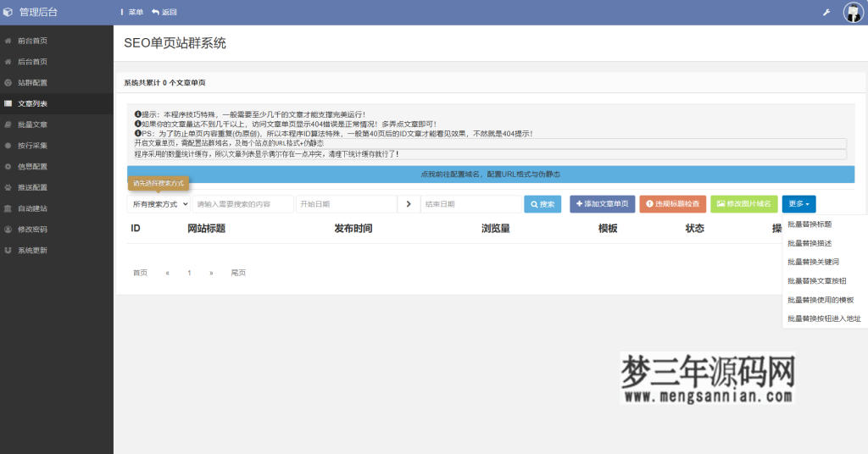Click the list icon beside 文章列表

(8, 103)
